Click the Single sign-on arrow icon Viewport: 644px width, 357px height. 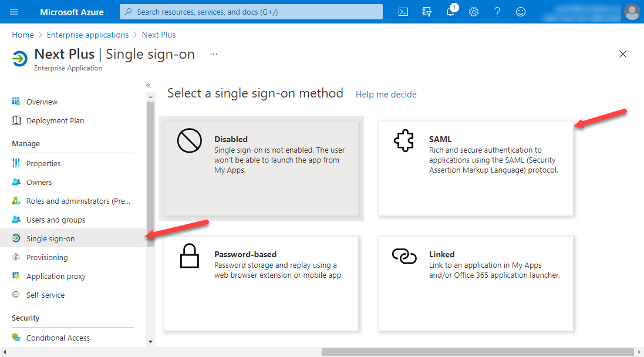tap(16, 238)
